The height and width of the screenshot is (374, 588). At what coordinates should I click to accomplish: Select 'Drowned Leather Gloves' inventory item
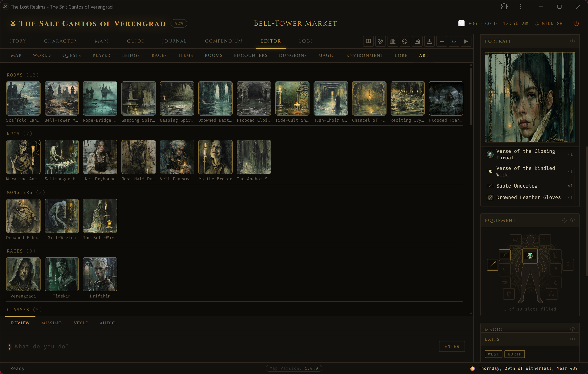click(530, 197)
